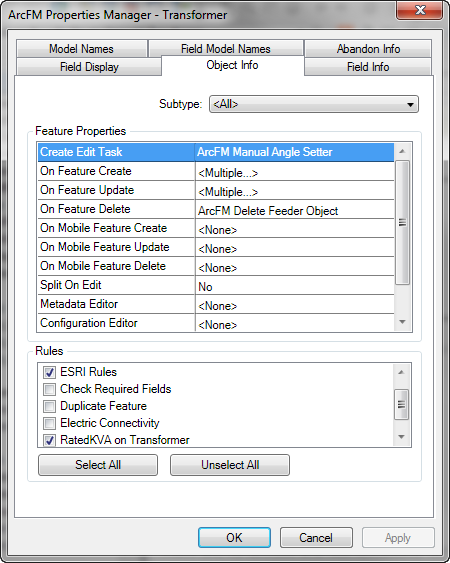
Task: Click the Unselect All button
Action: 230,465
